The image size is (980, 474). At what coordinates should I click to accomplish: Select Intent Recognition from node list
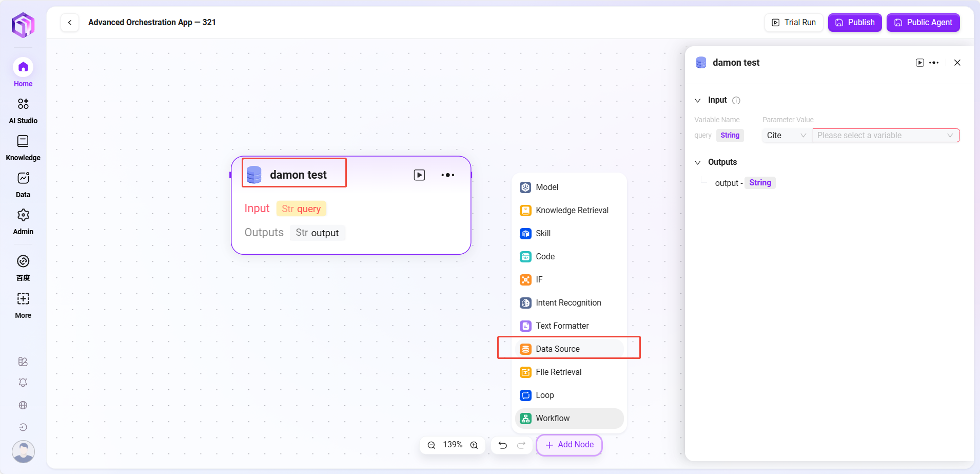(569, 303)
